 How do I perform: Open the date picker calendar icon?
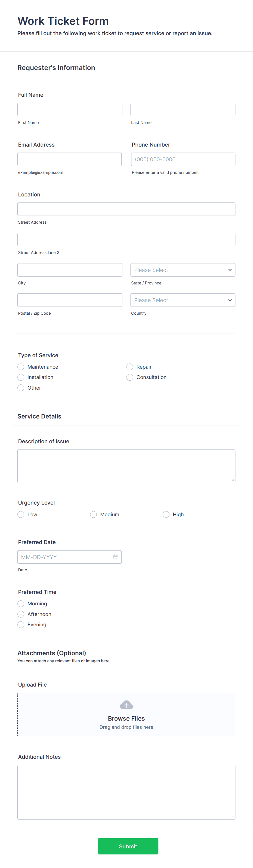[116, 557]
